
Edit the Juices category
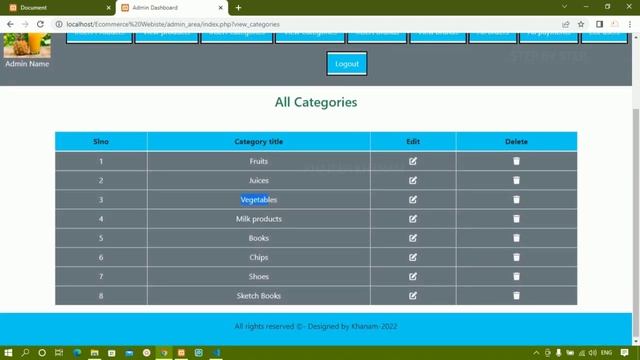(x=413, y=180)
